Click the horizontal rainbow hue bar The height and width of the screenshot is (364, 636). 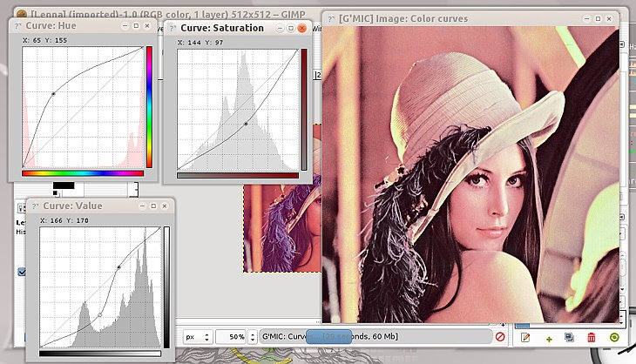tap(83, 173)
